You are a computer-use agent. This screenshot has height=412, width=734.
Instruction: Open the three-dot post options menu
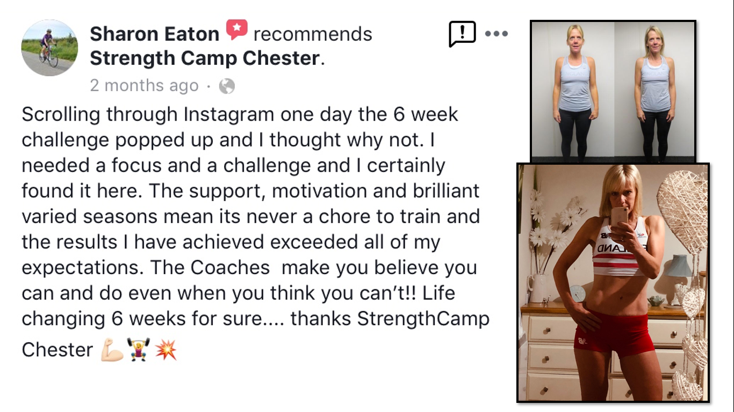coord(496,34)
